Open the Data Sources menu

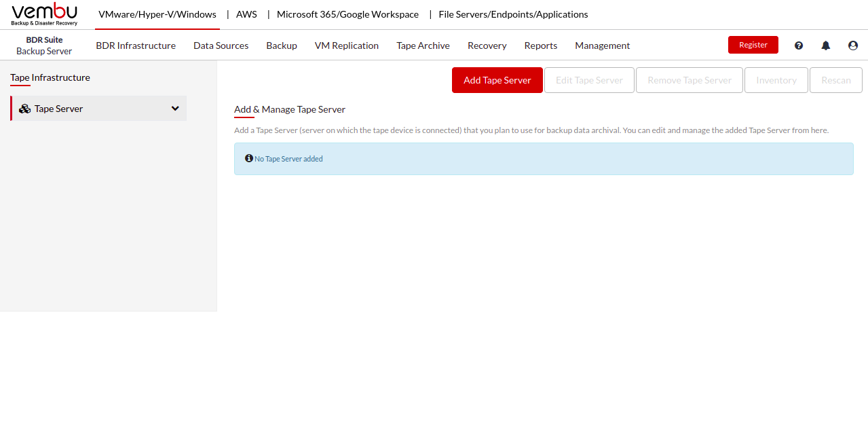[221, 45]
